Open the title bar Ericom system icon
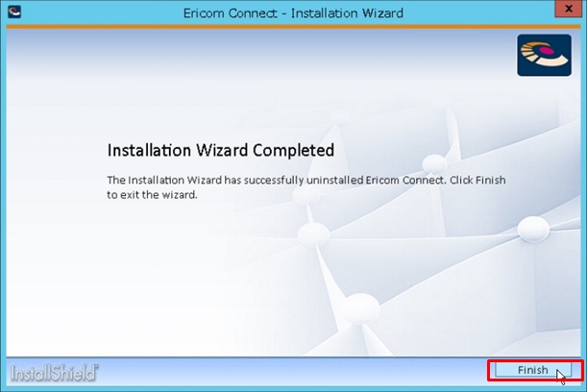This screenshot has height=392, width=587. [x=14, y=12]
